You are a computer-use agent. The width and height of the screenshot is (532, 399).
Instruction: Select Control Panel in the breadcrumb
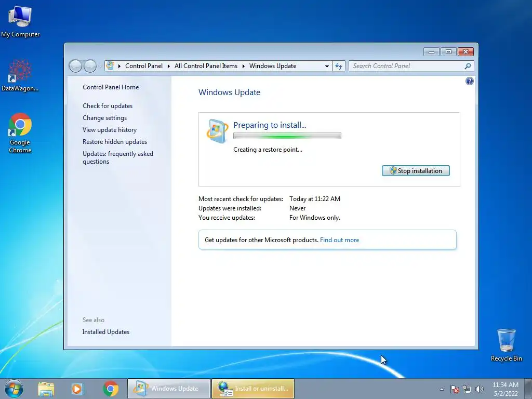click(x=144, y=66)
